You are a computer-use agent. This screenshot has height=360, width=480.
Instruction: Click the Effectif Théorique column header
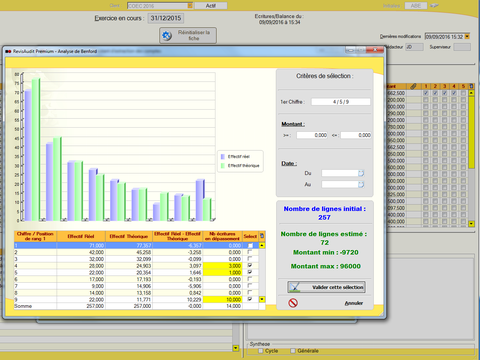click(129, 236)
